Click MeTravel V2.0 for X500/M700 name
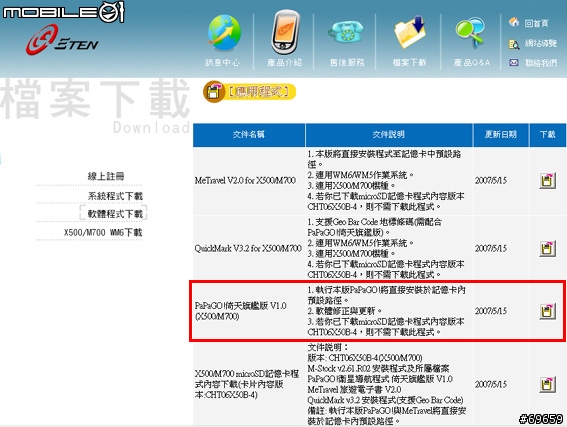 pyautogui.click(x=245, y=180)
